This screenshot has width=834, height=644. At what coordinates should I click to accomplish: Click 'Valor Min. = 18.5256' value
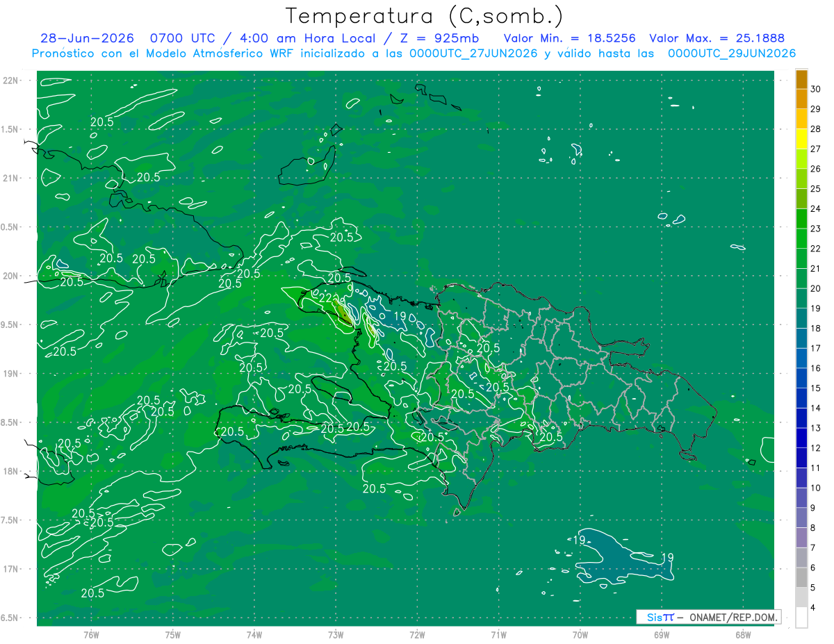click(x=569, y=38)
